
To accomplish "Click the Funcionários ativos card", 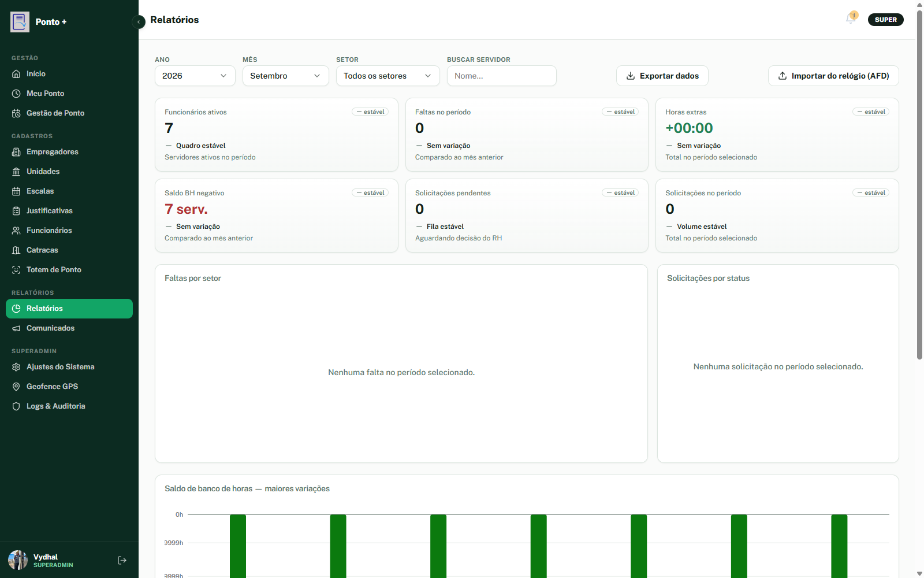I will pos(277,135).
